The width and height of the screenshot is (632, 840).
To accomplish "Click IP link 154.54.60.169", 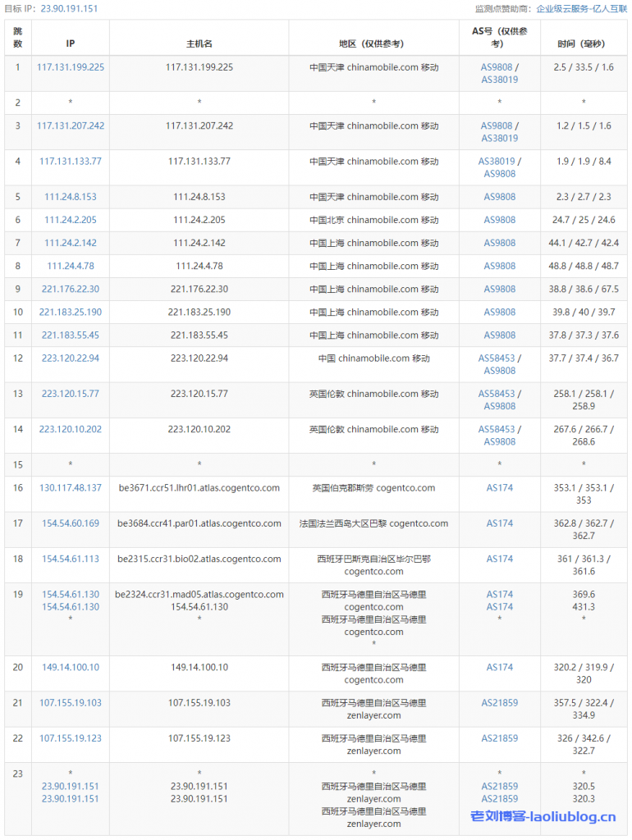I will [71, 523].
